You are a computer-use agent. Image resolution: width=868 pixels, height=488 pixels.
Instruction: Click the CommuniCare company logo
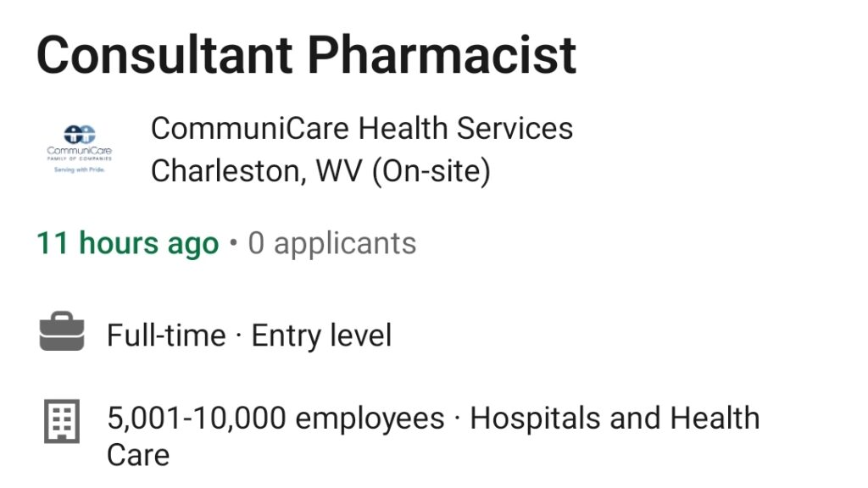coord(79,149)
